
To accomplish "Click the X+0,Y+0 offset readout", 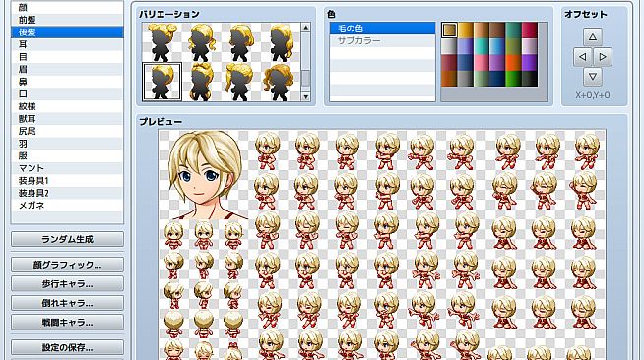I will tap(592, 95).
